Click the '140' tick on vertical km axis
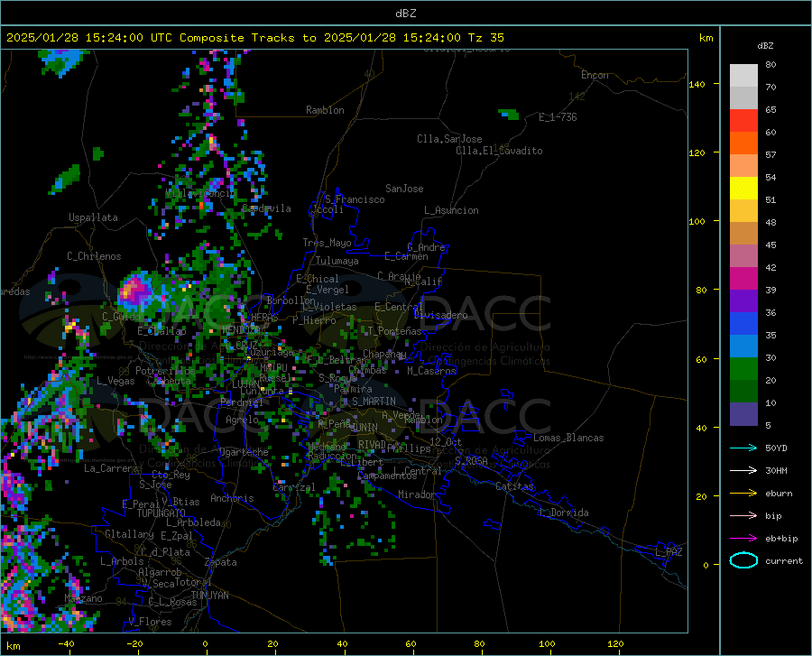 [697, 84]
